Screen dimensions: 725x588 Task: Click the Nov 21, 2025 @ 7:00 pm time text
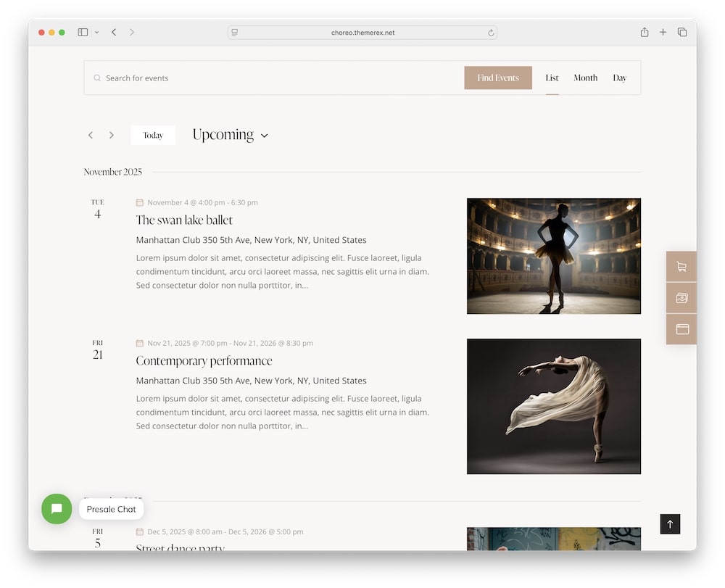click(231, 343)
